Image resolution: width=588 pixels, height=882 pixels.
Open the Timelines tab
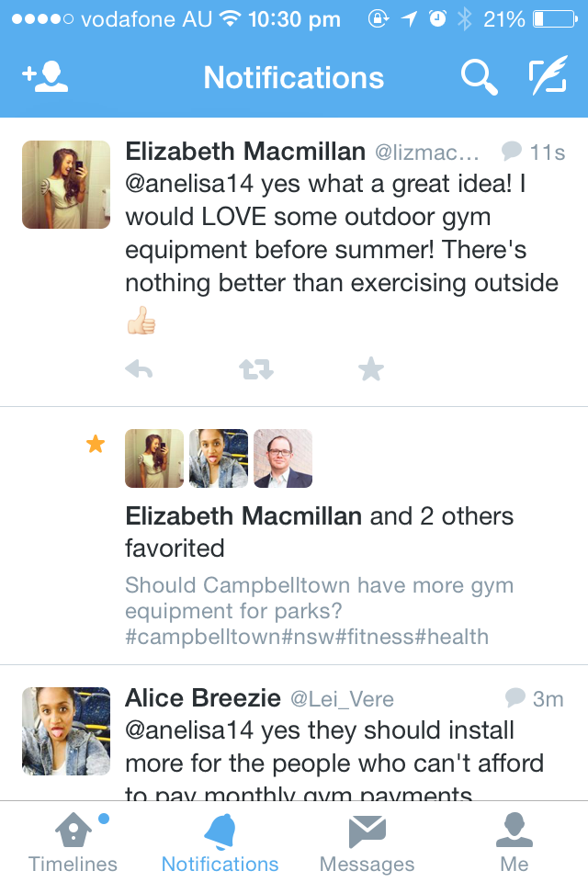click(x=73, y=843)
